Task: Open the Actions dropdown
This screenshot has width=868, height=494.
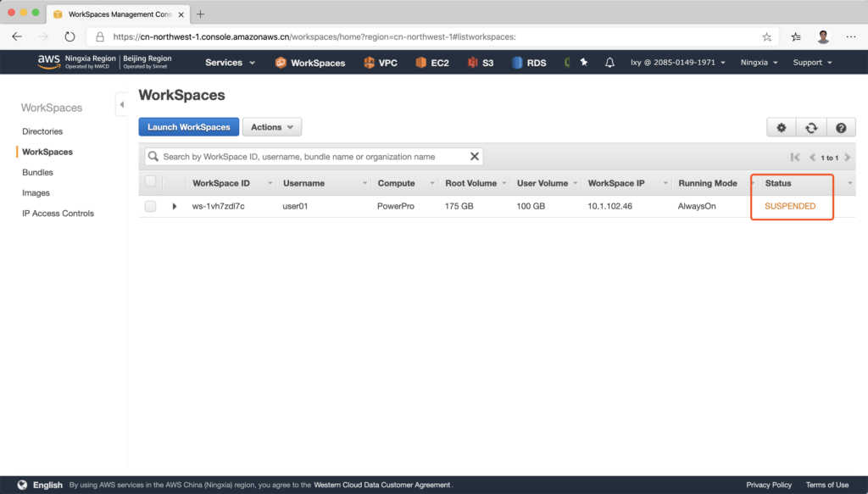Action: point(271,127)
